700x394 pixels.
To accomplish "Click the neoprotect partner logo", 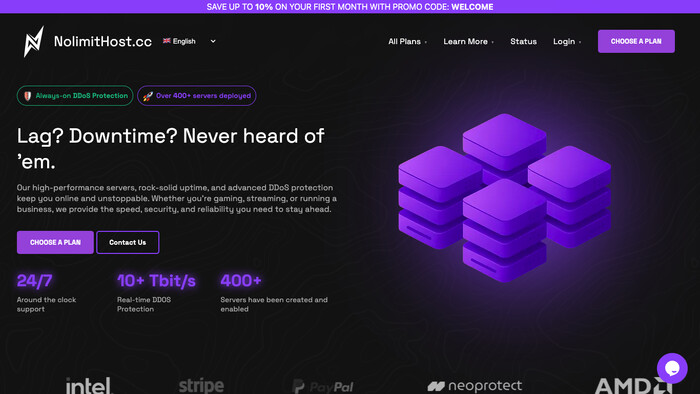I will [475, 386].
